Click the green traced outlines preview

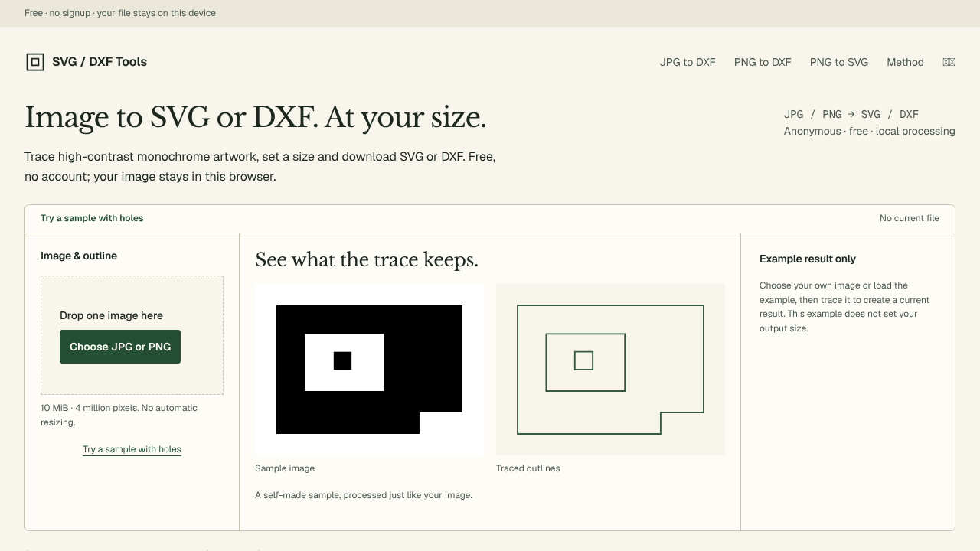click(610, 370)
